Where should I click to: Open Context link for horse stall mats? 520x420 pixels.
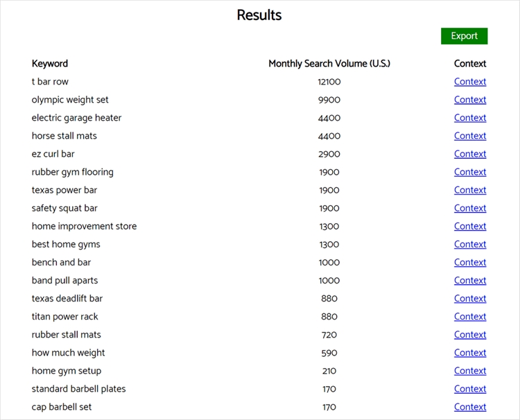click(x=470, y=136)
